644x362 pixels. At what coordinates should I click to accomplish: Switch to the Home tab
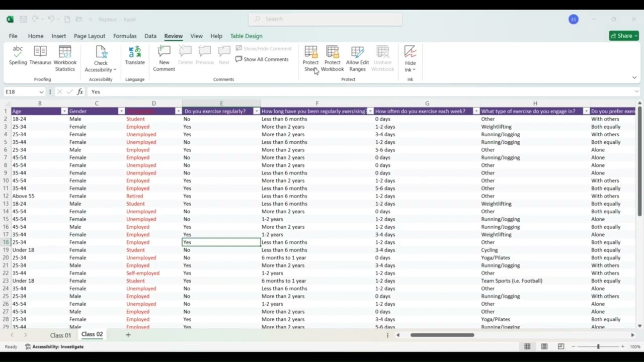click(36, 36)
